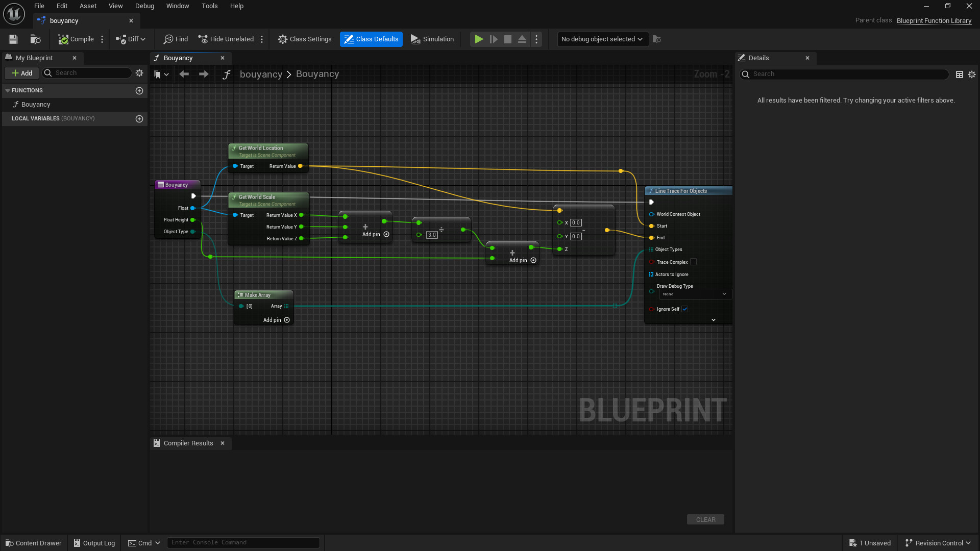
Task: Open the Debug menu
Action: (x=144, y=6)
